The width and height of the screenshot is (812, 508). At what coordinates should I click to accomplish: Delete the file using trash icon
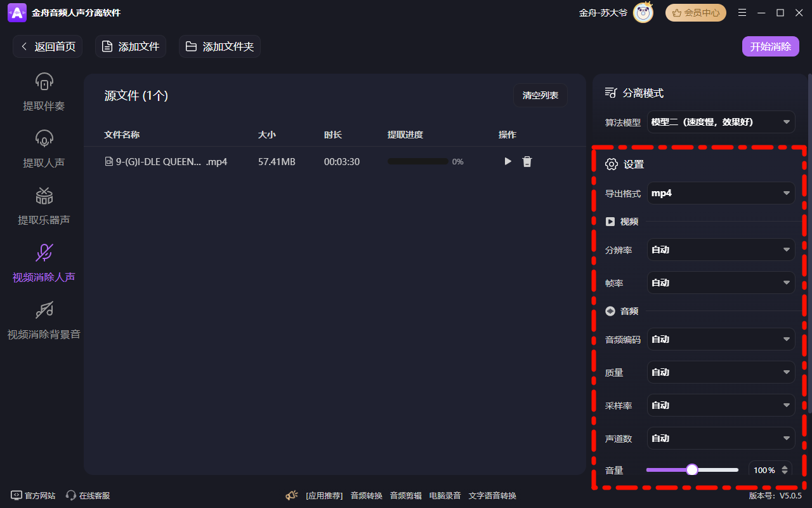[x=527, y=162]
